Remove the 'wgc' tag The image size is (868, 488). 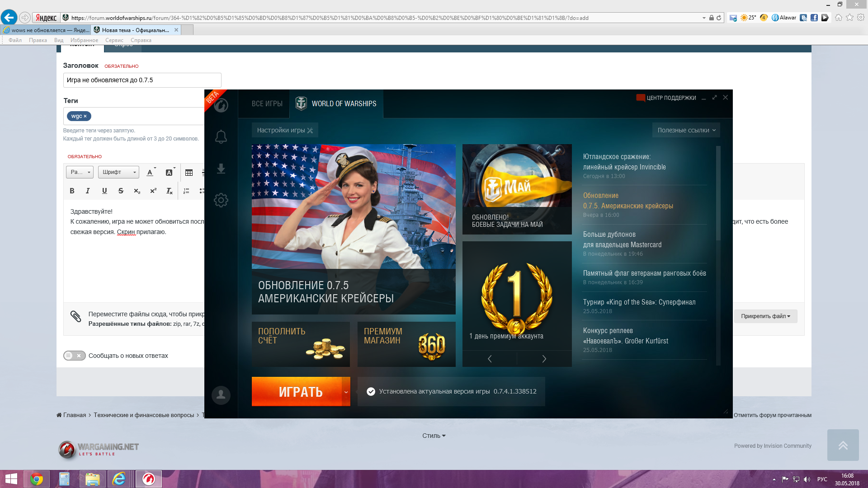coord(85,116)
